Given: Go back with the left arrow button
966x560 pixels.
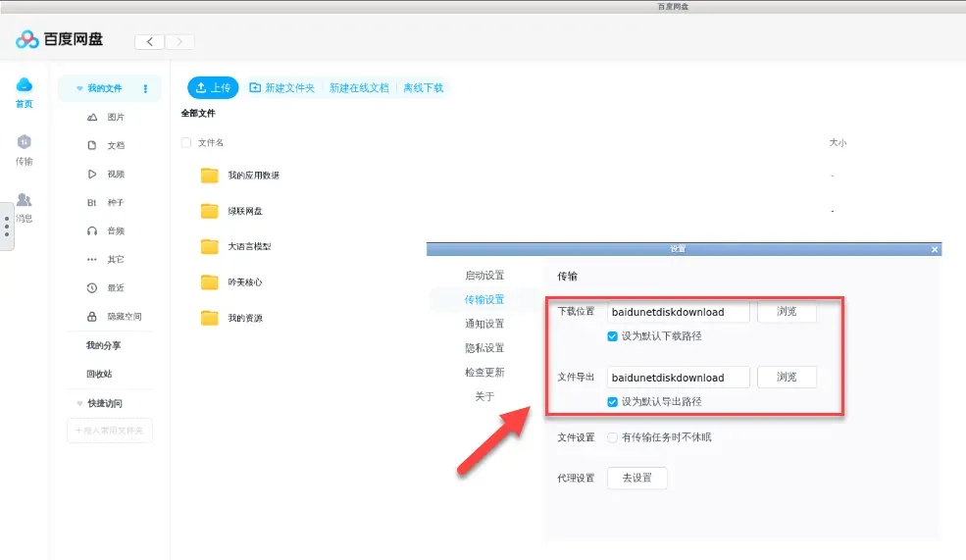Looking at the screenshot, I should pos(149,42).
